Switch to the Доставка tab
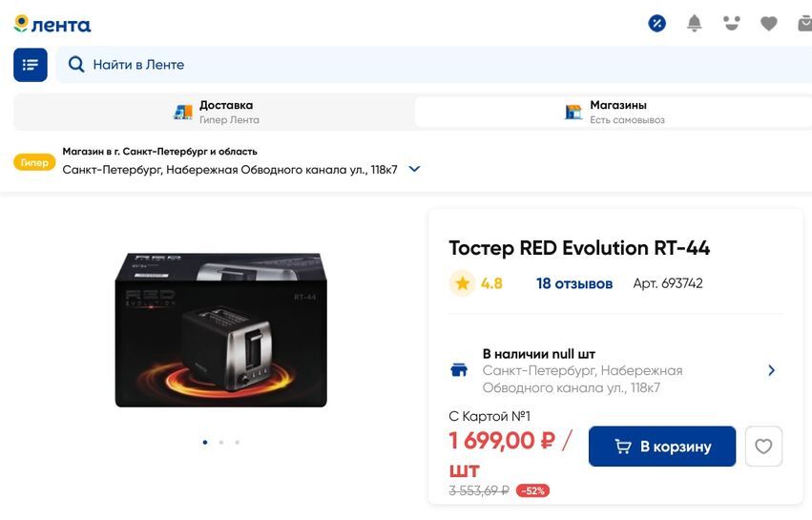 pos(215,112)
